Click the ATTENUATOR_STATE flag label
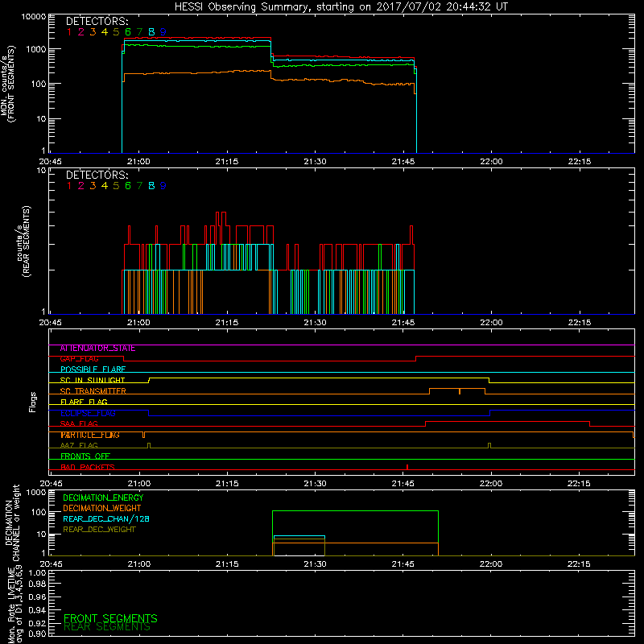644x644 pixels. point(97,349)
